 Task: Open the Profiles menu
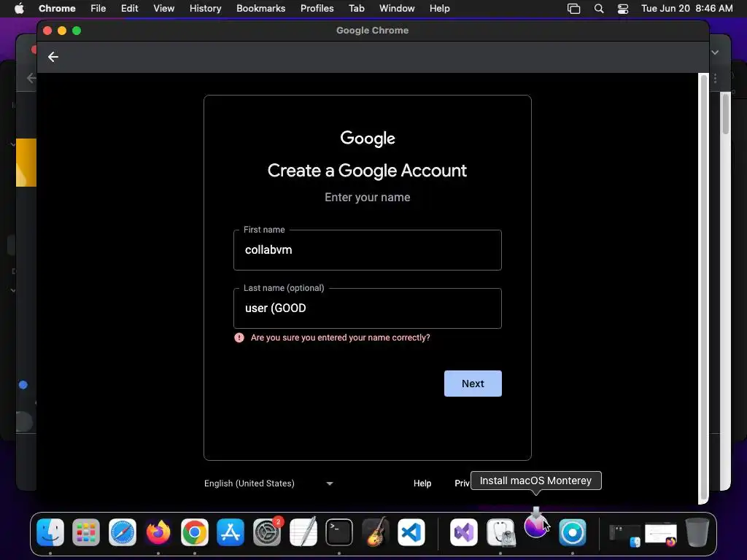(x=317, y=9)
